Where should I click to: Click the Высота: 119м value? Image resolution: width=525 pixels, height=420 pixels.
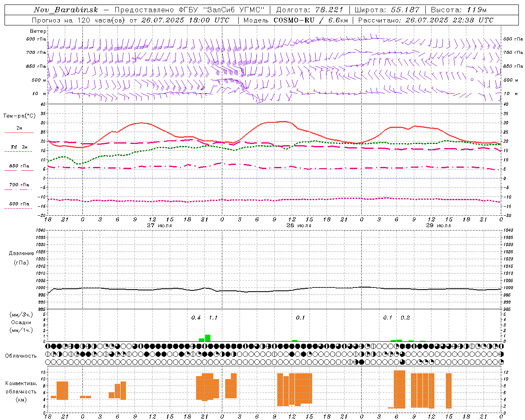(459, 10)
